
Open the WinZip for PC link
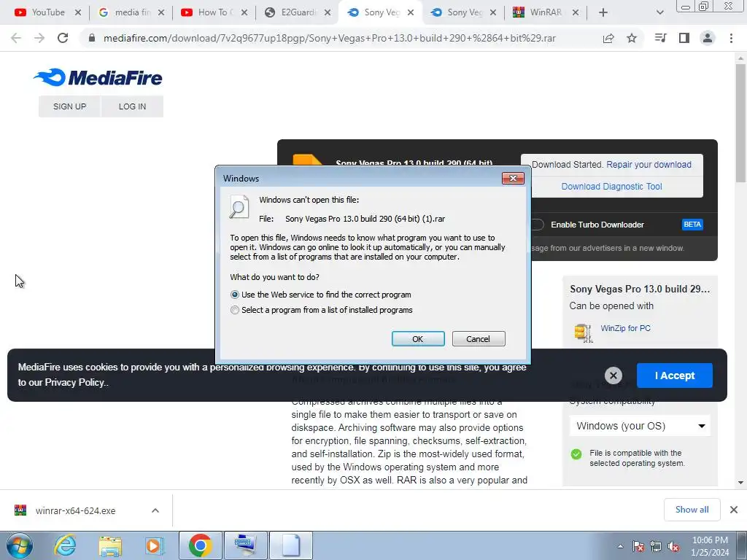point(625,328)
